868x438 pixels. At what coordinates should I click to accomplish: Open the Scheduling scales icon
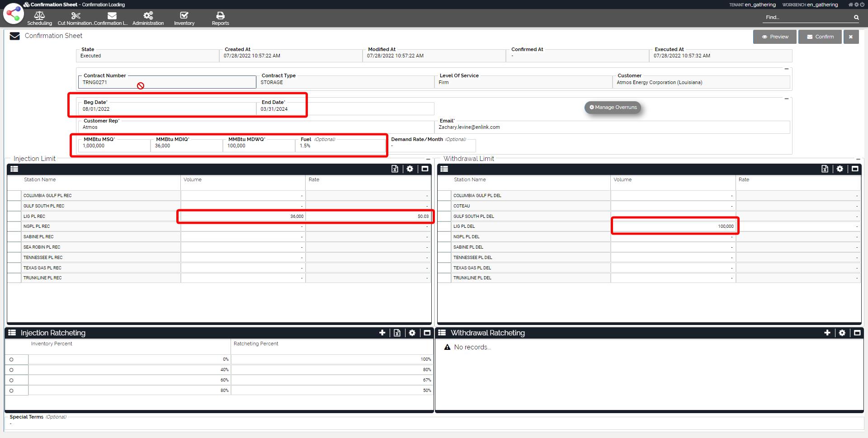(x=39, y=16)
